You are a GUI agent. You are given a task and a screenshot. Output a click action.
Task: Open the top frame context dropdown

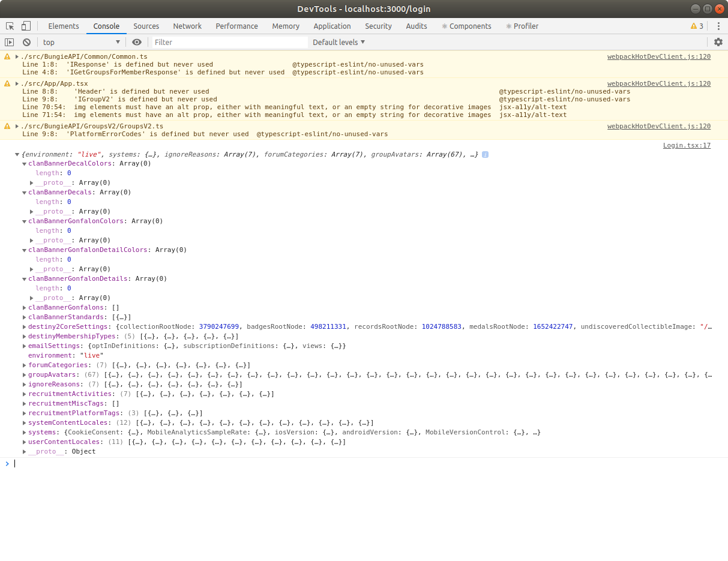tap(81, 42)
